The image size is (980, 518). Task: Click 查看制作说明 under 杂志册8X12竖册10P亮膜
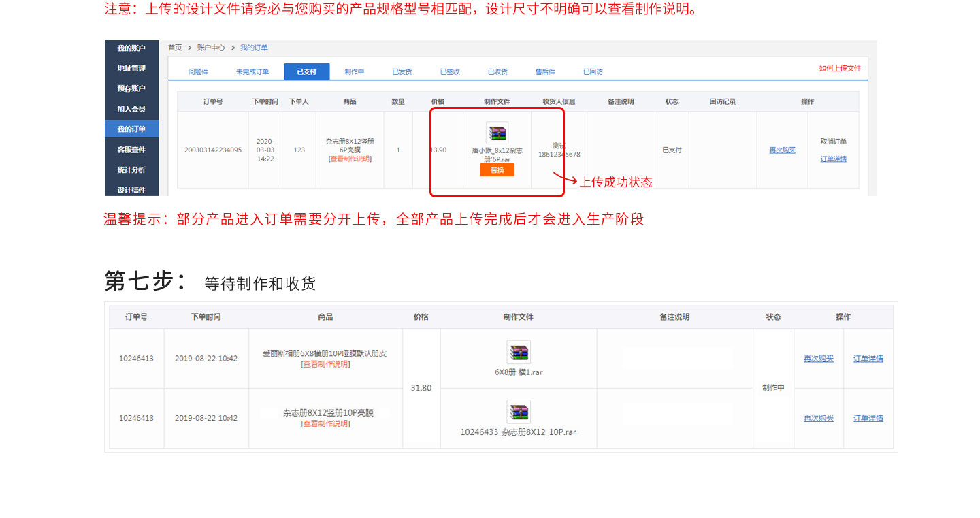[x=325, y=423]
